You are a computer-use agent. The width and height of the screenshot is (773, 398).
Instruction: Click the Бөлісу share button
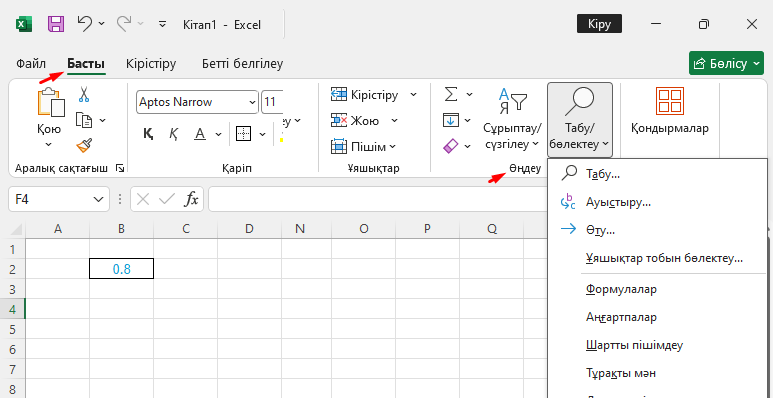click(x=726, y=64)
